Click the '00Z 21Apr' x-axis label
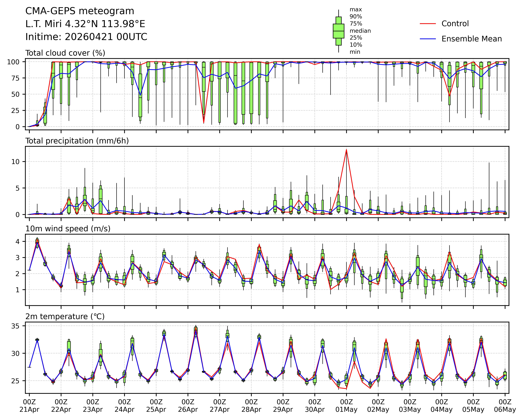Image resolution: width=523 pixels, height=420 pixels. [29, 406]
